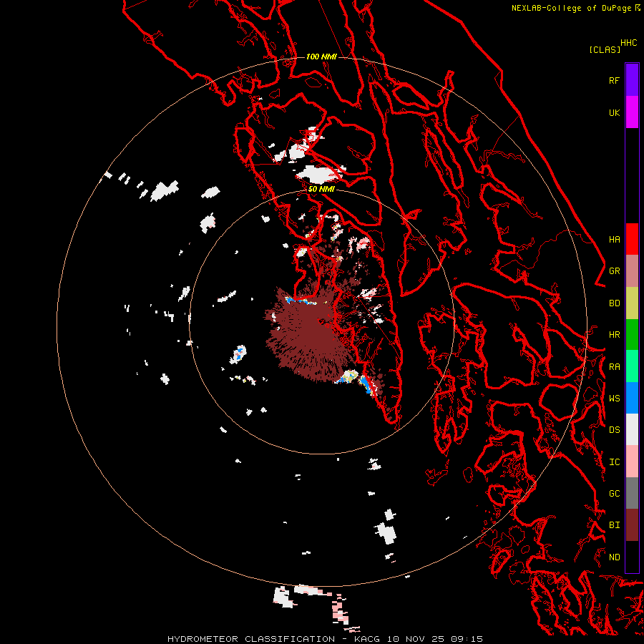The image size is (644, 644).
Task: Click the 'IC' legend label
Action: click(x=614, y=462)
